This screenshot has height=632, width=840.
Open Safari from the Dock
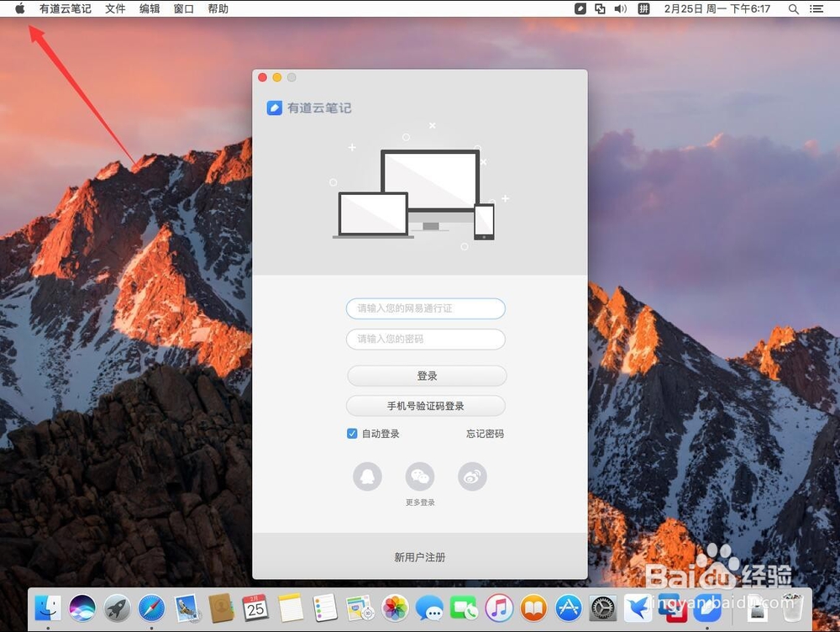point(151,608)
